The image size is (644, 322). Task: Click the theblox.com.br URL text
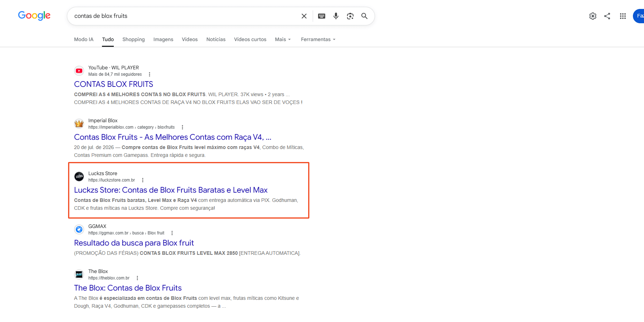point(109,278)
